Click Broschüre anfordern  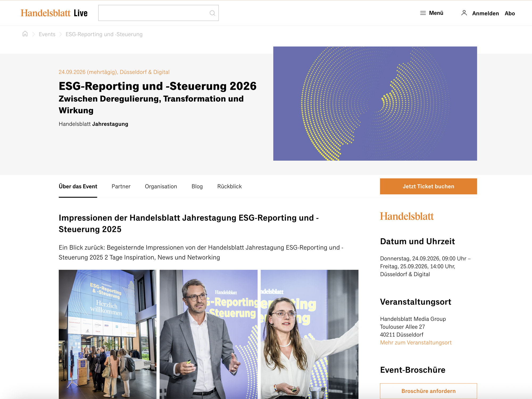coord(428,391)
